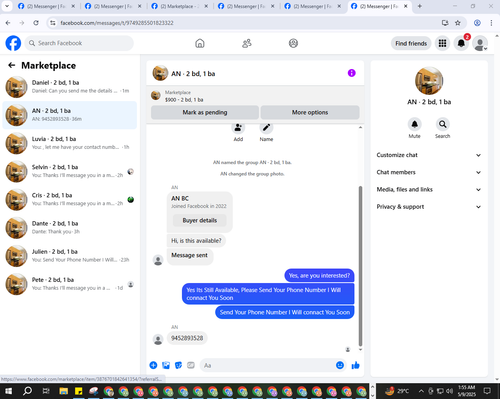Open the Groups icon in top navigation
Image resolution: width=500 pixels, height=399 pixels.
click(293, 43)
